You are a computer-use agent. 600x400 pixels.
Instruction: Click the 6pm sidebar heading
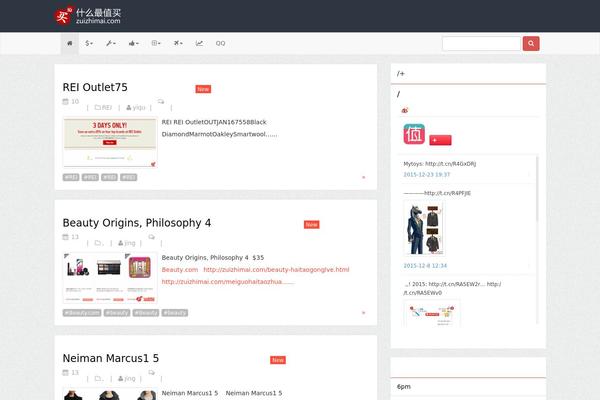click(404, 387)
